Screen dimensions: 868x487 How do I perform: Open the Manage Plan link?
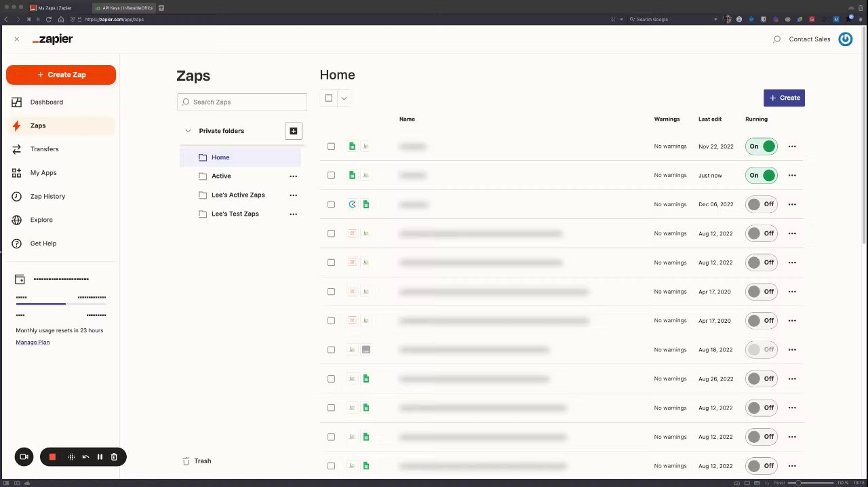(x=33, y=343)
